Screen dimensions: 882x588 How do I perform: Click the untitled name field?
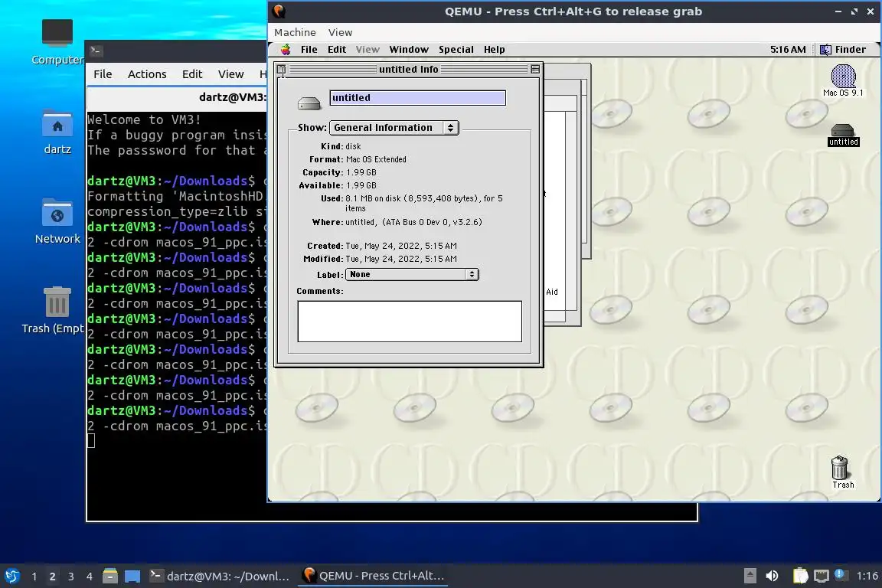[417, 98]
